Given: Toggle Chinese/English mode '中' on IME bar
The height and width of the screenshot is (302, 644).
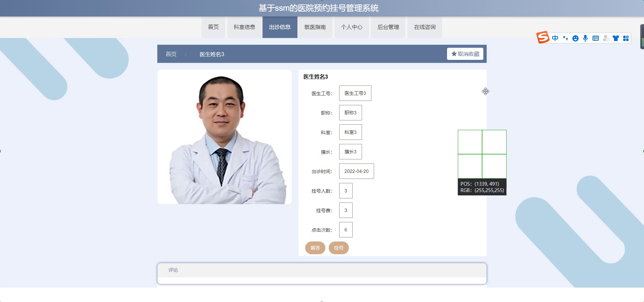Looking at the screenshot, I should [x=555, y=38].
